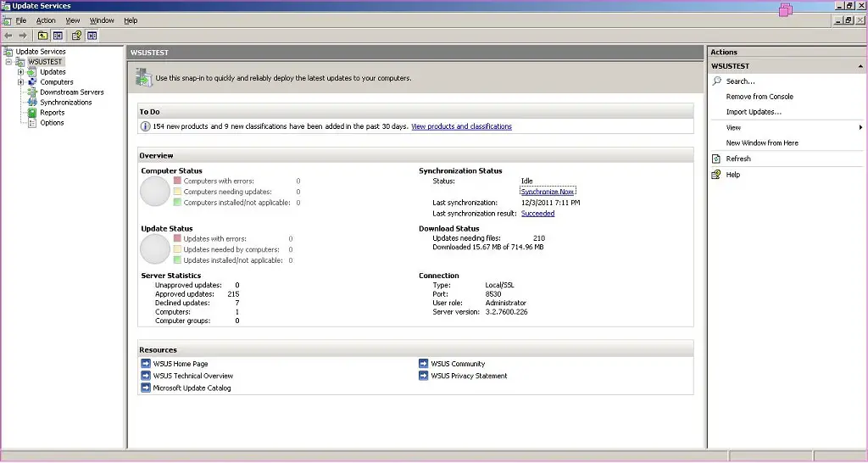
Task: Collapse the WSUSTEST section in Actions pane
Action: [860, 66]
